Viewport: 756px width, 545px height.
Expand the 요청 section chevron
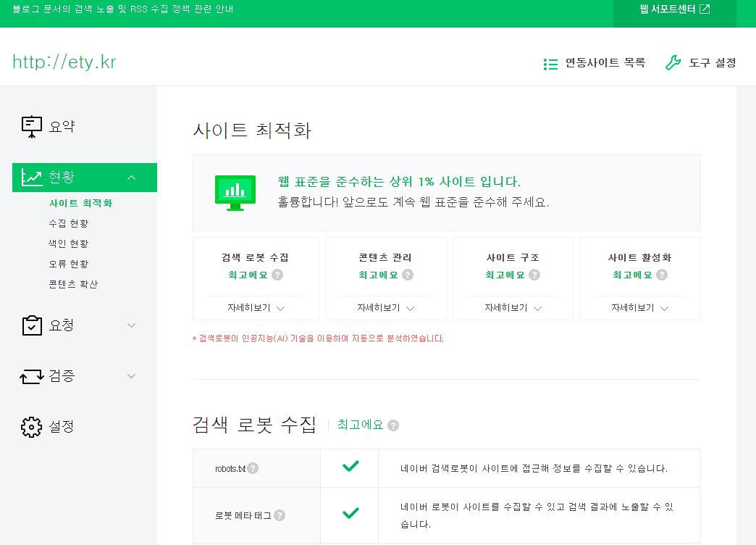click(131, 325)
